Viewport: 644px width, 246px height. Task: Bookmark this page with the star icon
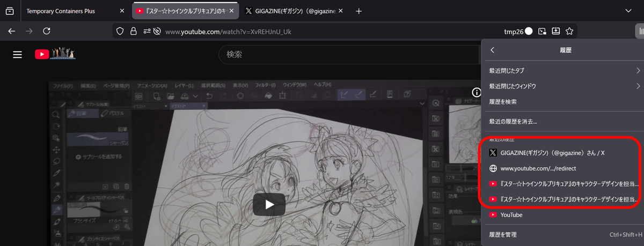[x=569, y=31]
